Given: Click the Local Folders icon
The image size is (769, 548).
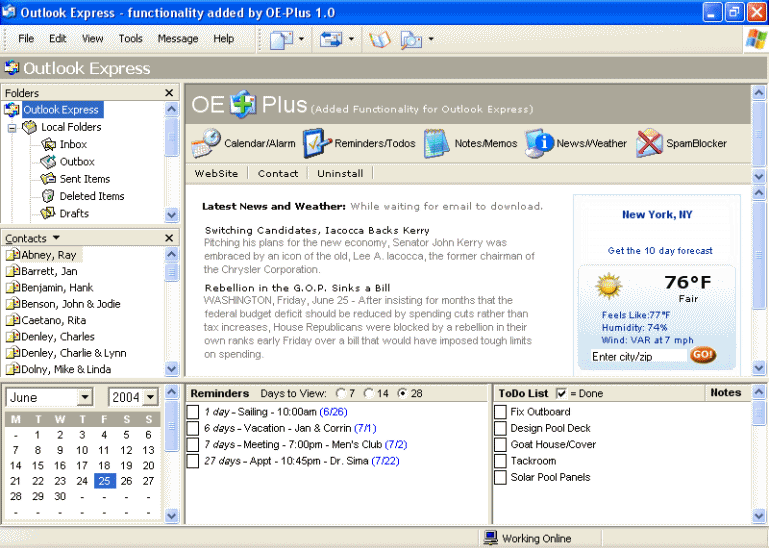Looking at the screenshot, I should [29, 127].
